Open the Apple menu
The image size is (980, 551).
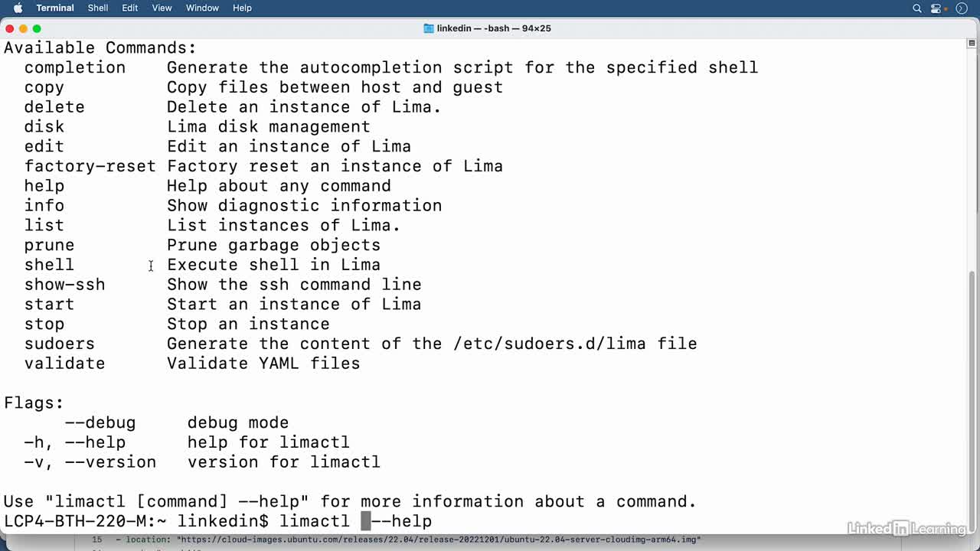pyautogui.click(x=18, y=8)
